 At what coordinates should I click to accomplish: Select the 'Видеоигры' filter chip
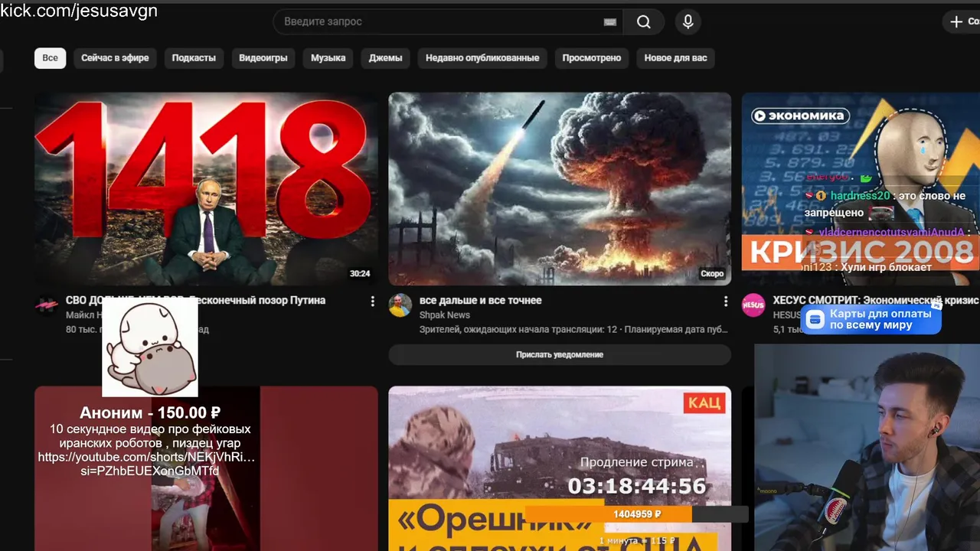point(263,58)
